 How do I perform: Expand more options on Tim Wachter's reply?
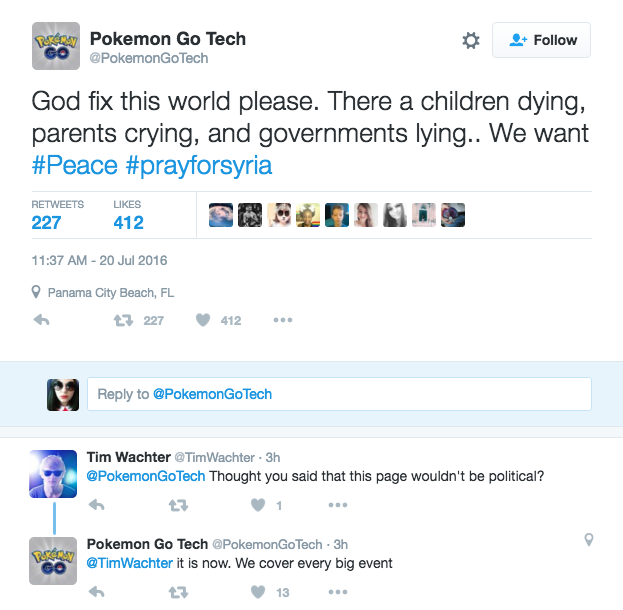point(338,505)
